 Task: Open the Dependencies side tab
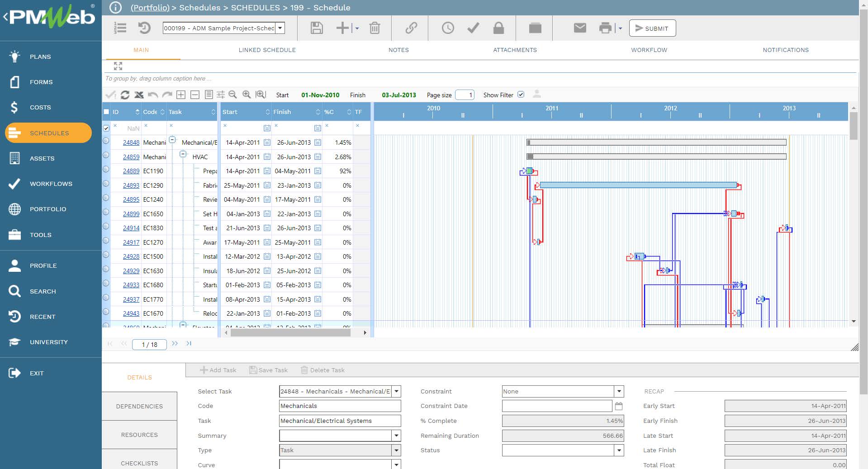139,406
